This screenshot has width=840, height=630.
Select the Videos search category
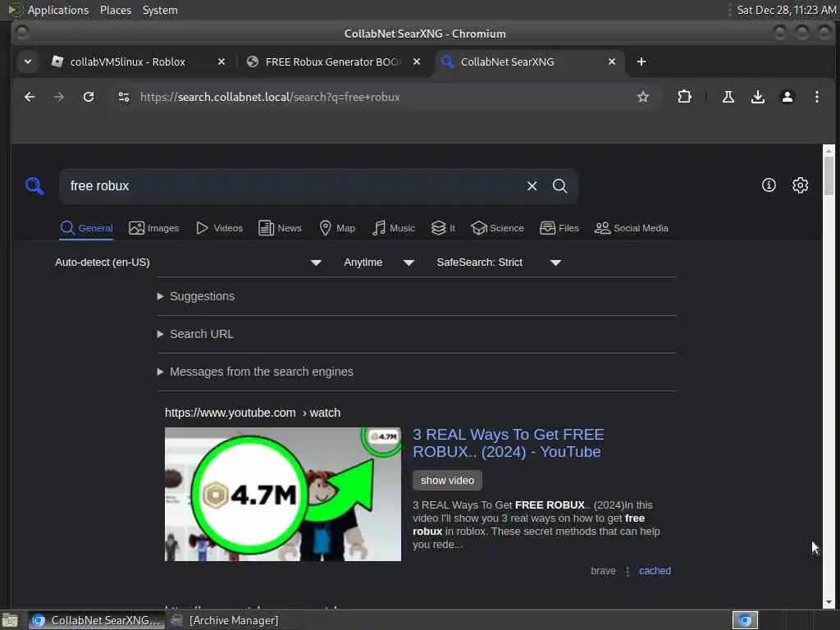220,228
